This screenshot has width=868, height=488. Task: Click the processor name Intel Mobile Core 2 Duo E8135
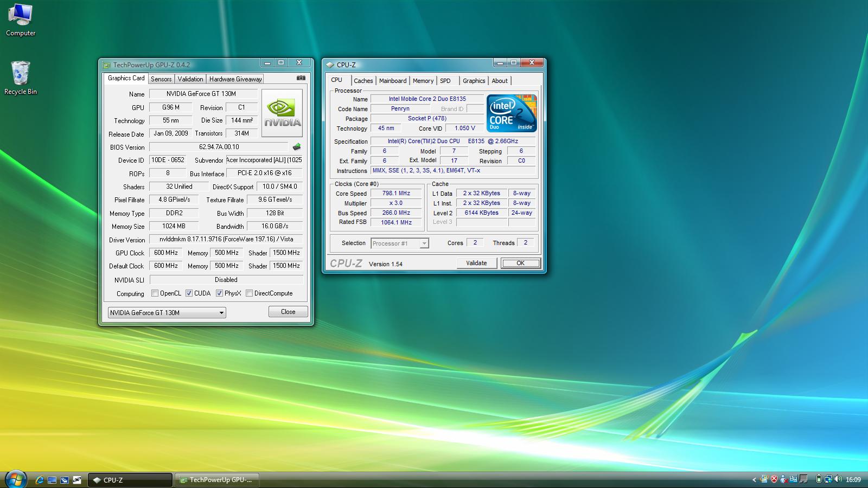427,99
